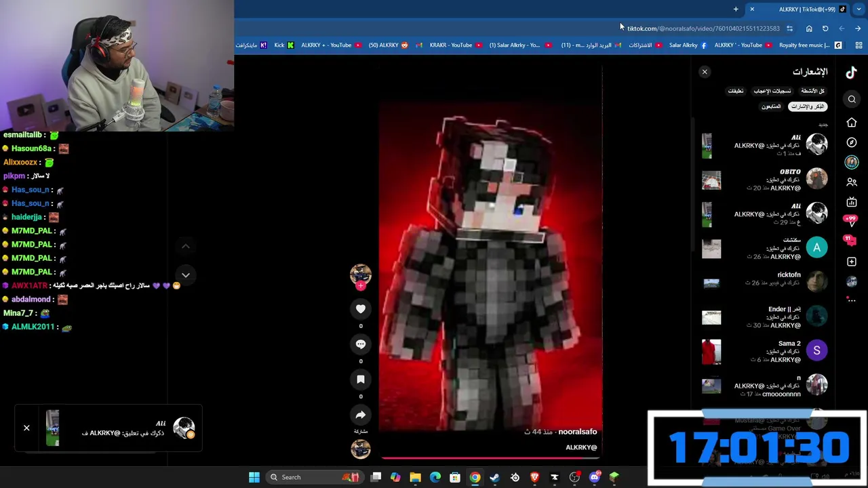The height and width of the screenshot is (488, 868).
Task: Share the video with arrow icon
Action: coord(361,415)
